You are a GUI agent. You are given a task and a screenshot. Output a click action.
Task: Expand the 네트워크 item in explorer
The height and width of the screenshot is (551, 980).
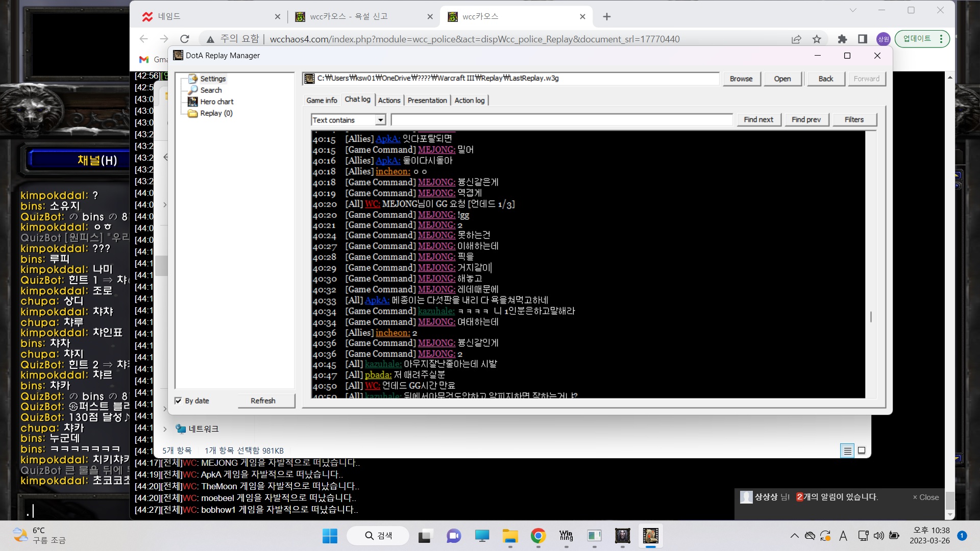pyautogui.click(x=165, y=429)
